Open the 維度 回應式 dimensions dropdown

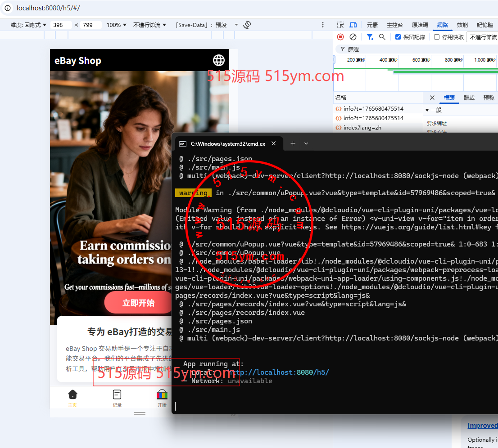point(29,25)
